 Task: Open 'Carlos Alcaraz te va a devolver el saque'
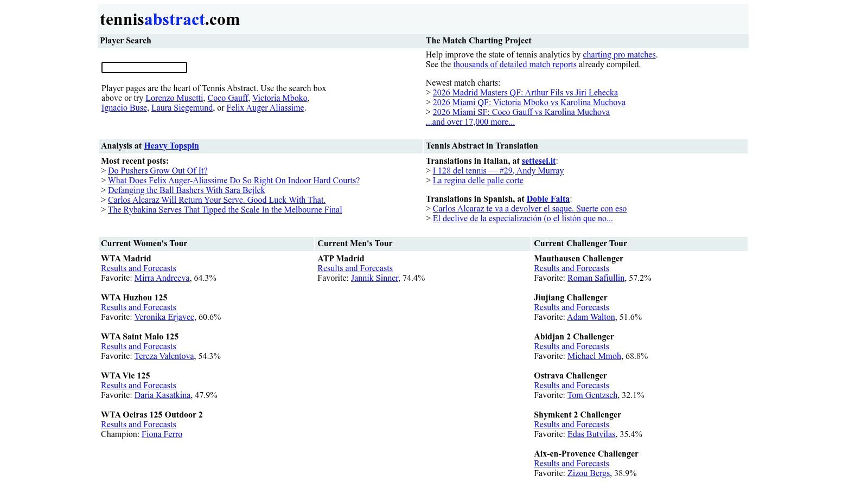[x=529, y=209]
